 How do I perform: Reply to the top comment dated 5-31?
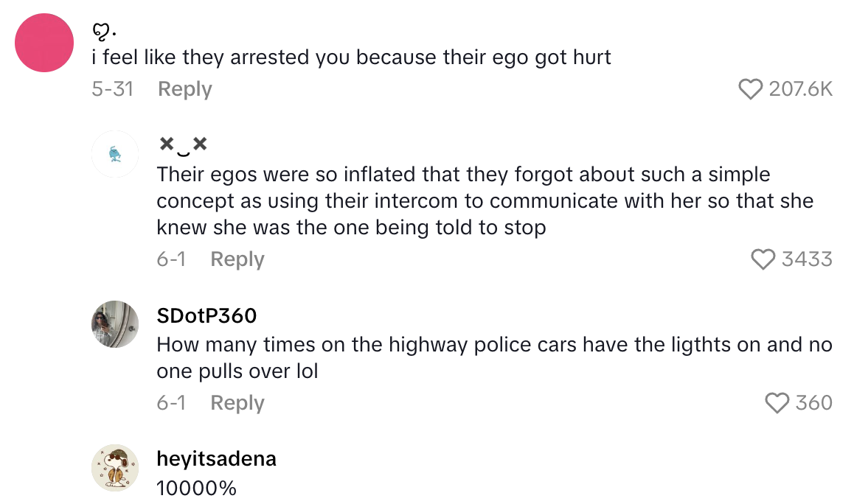184,88
